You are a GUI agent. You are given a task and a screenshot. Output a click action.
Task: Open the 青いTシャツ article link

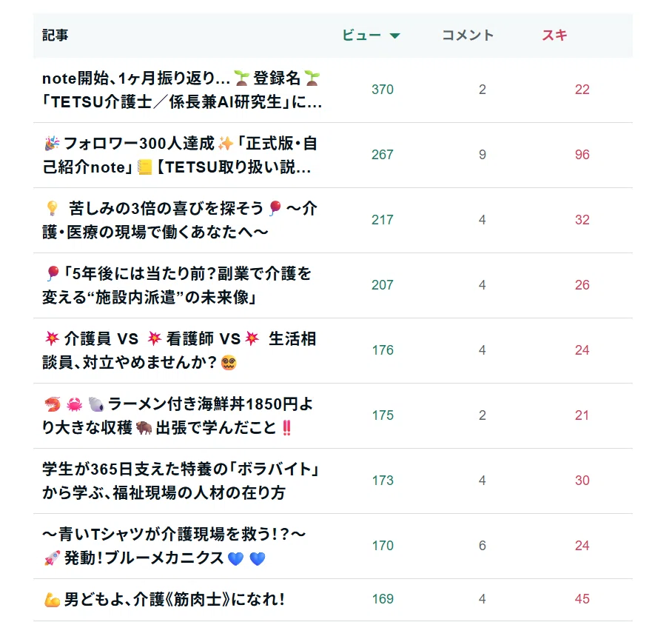pos(174,546)
